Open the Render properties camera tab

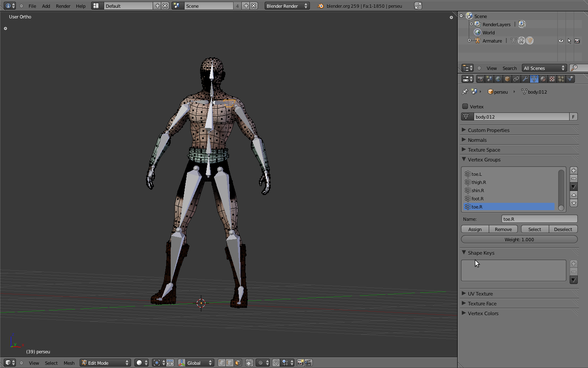point(481,79)
